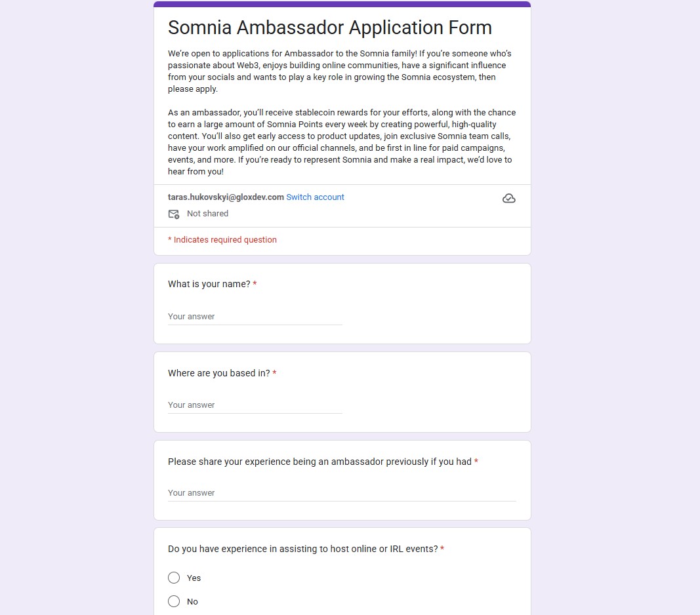Click the 'Indicates required question' notice
Image resolution: width=700 pixels, height=615 pixels.
[222, 240]
